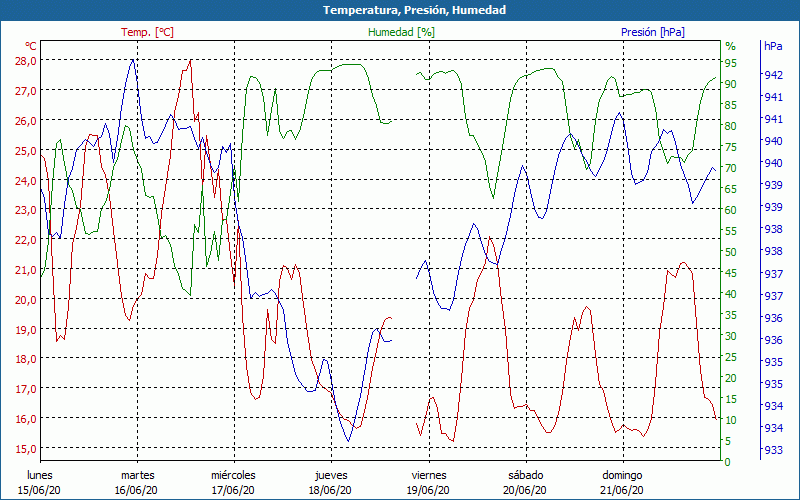The height and width of the screenshot is (500, 800).
Task: Click the '35' humidity axis value
Action: coord(731,315)
